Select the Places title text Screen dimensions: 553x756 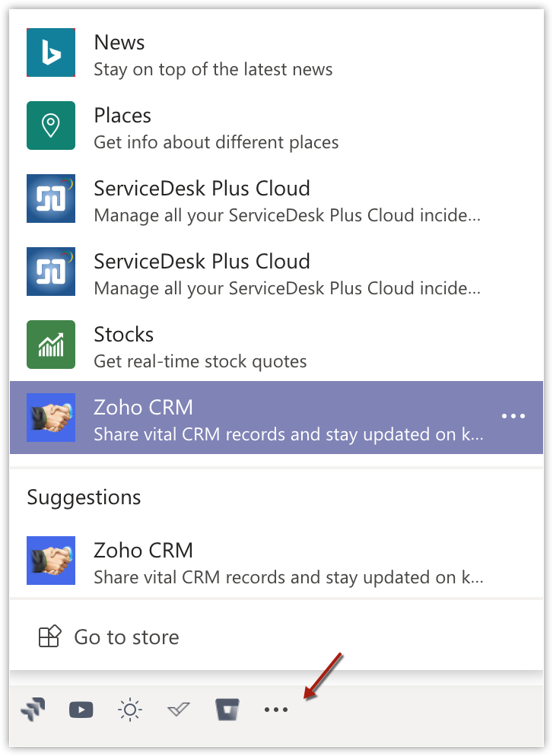coord(122,116)
